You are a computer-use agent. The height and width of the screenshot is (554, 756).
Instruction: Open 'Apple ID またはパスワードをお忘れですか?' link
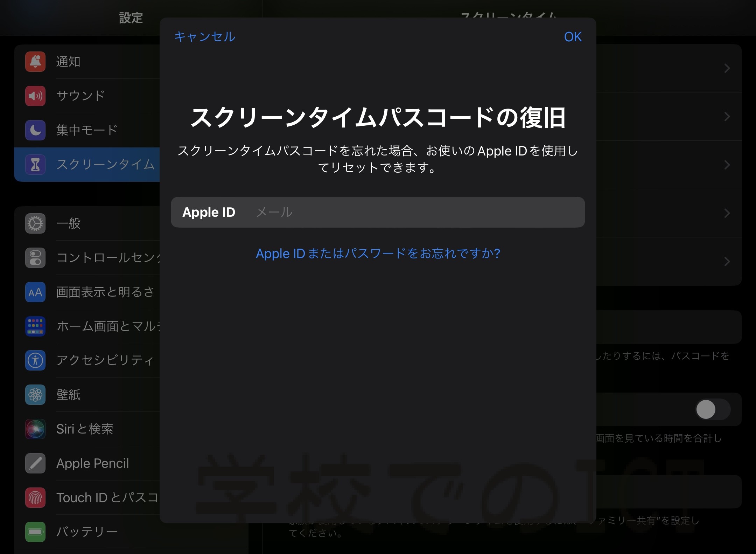tap(378, 253)
